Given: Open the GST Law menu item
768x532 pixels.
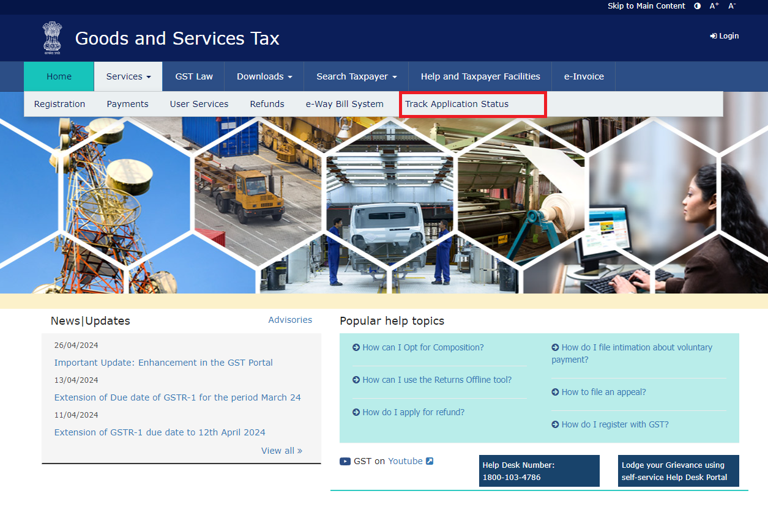Looking at the screenshot, I should [193, 76].
